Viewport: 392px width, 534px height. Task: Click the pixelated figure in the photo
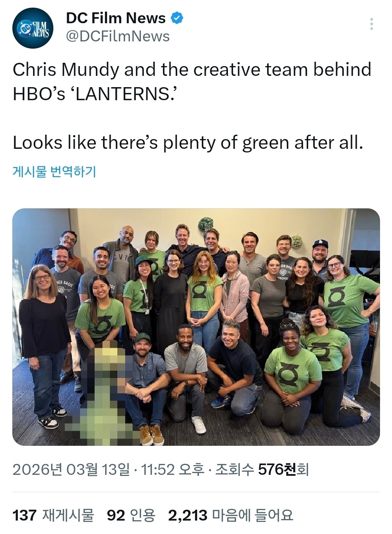coord(103,392)
